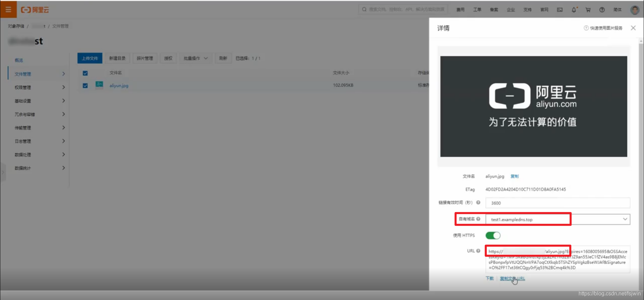Click the 碎片管理 button
The width and height of the screenshot is (644, 300).
tap(145, 58)
